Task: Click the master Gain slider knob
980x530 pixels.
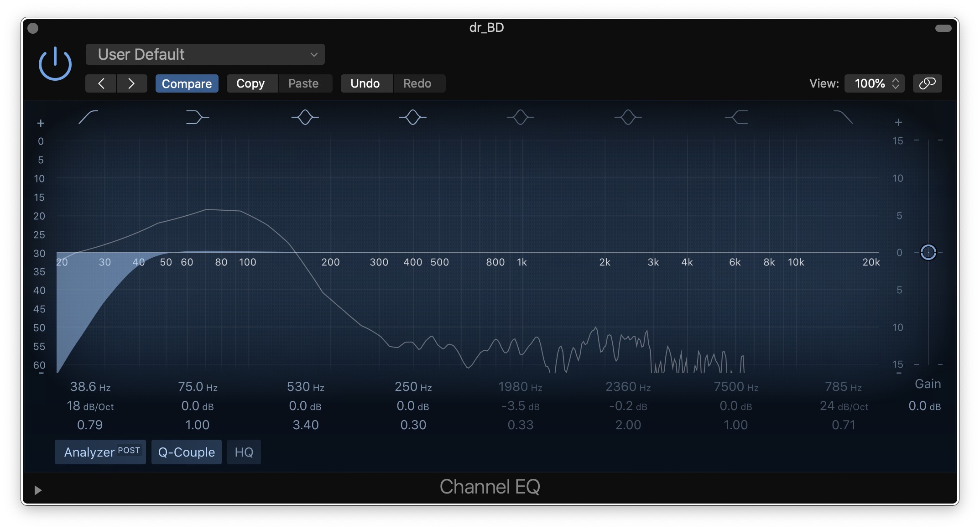Action: [928, 252]
